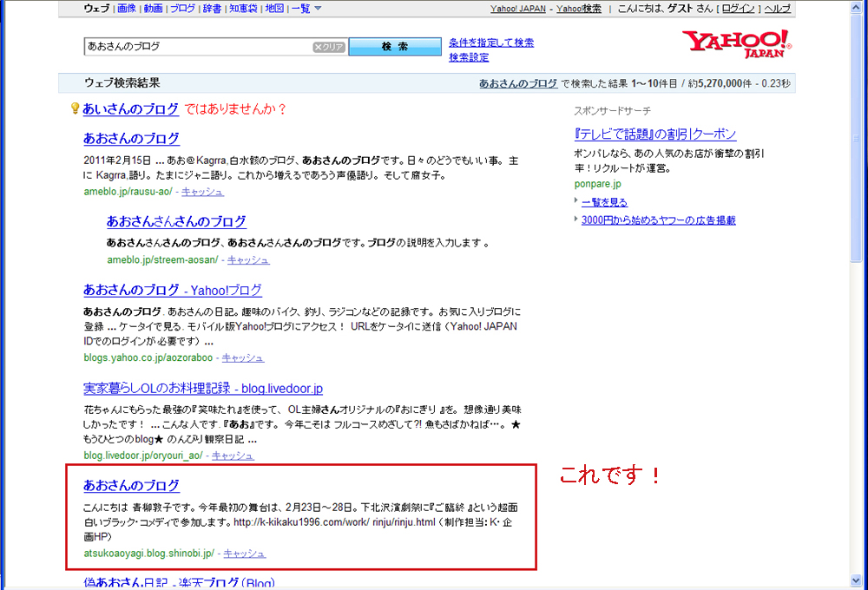
Task: Open 検索設定 search settings link
Action: click(469, 57)
